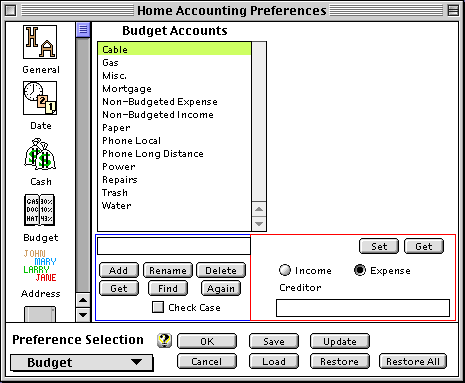
Task: Click the Update button
Action: coord(340,341)
